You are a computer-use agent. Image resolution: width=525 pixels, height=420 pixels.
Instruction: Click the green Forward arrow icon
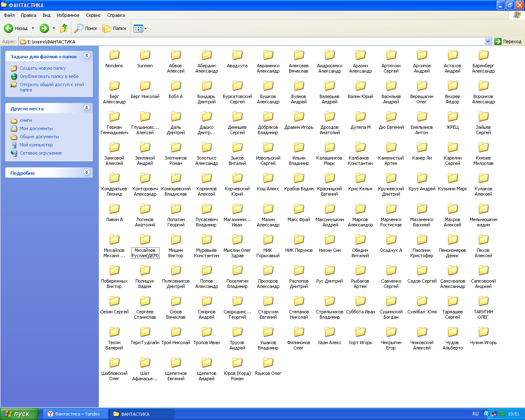tap(44, 28)
